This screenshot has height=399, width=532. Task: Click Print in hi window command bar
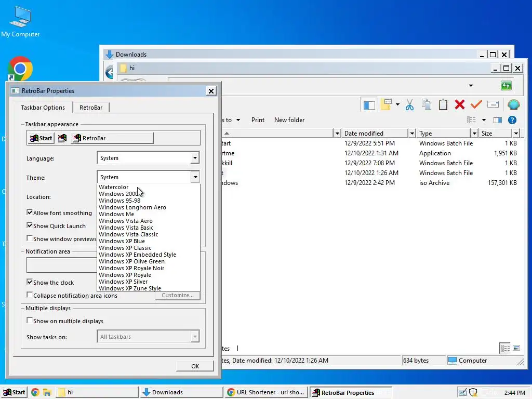point(258,120)
